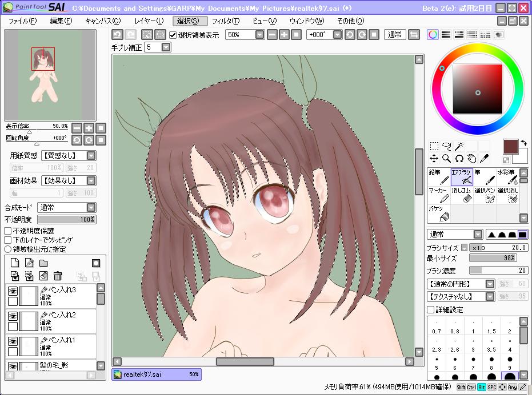Viewport: 532px width, 395px height.
Task: Adjust the 不透明度 opacity slider
Action: coord(67,219)
